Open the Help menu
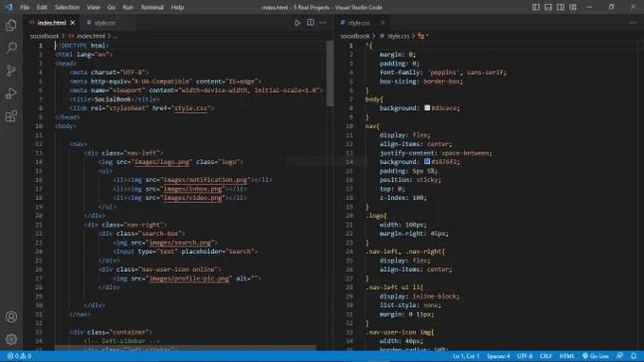This screenshot has height=362, width=644. (x=177, y=7)
